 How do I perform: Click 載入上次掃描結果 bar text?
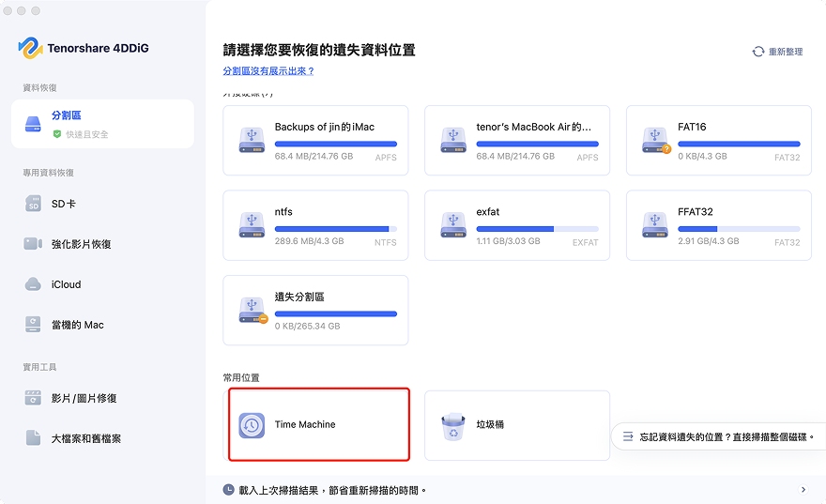[332, 490]
